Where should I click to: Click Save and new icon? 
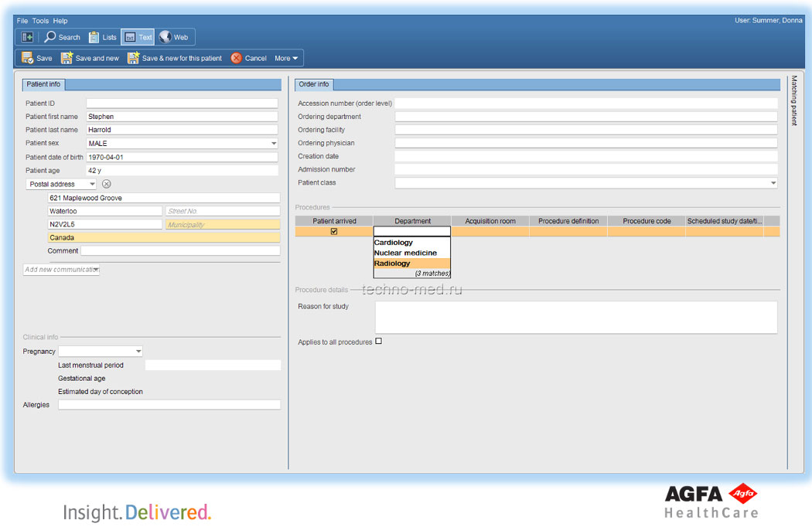(67, 58)
